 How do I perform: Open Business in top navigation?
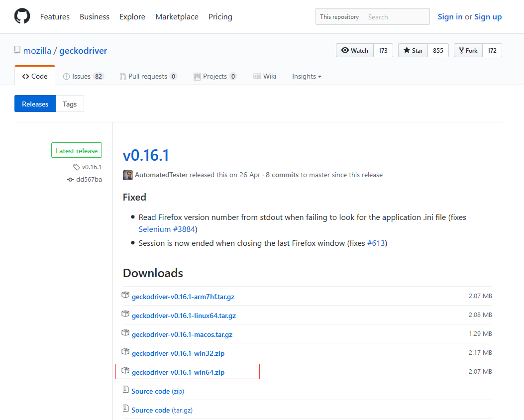95,17
